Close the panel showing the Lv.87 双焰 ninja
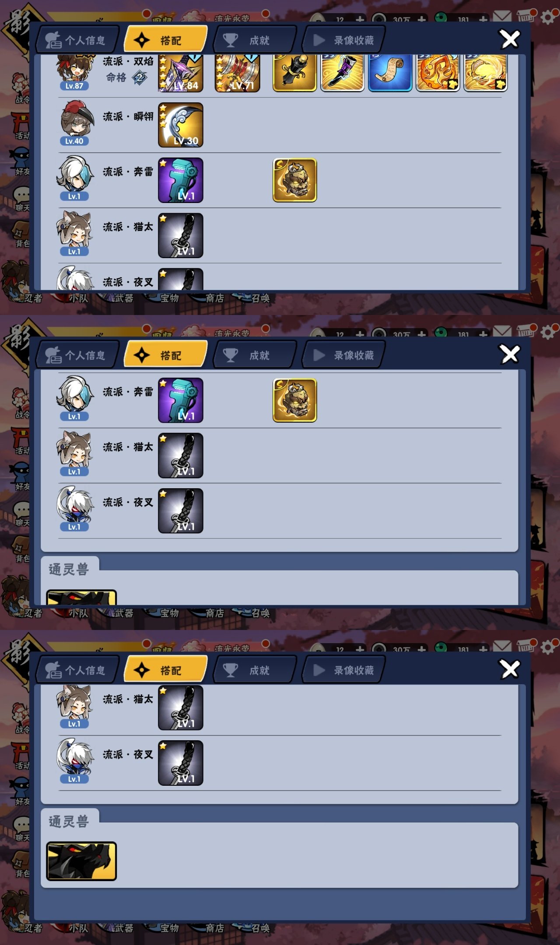The height and width of the screenshot is (945, 560). tap(510, 39)
